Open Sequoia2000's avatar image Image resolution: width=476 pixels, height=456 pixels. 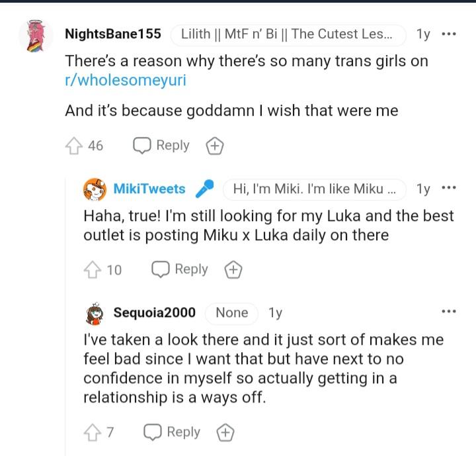click(x=95, y=313)
